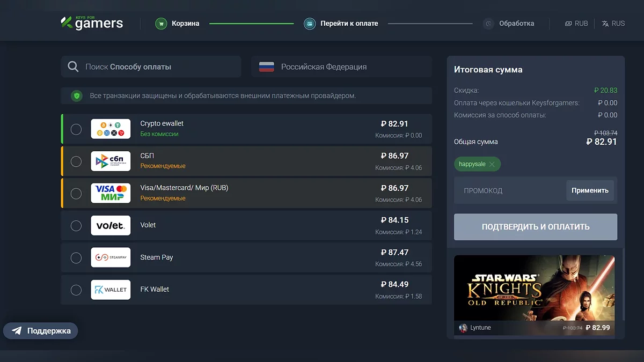Click the Обработка step icon
The width and height of the screenshot is (644, 362).
tap(488, 24)
